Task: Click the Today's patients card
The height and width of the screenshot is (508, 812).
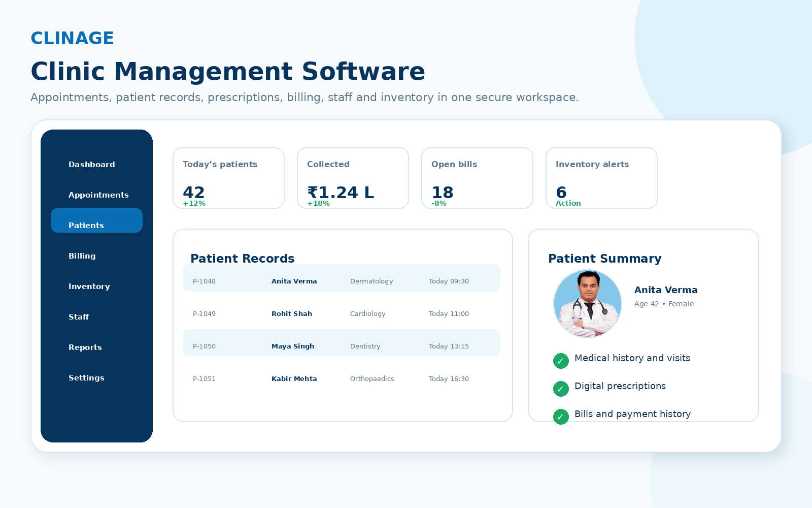Action: coord(228,178)
